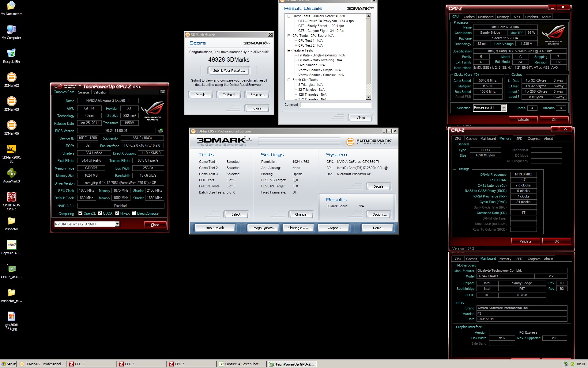Click Result Details scrollbar down arrow

(x=368, y=97)
